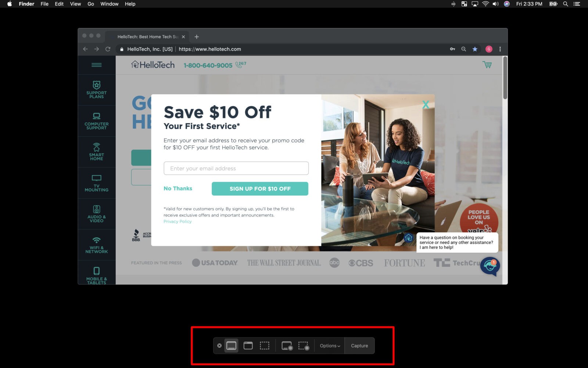Click the People Love Us On Yelp badge
588x368 pixels.
click(479, 218)
